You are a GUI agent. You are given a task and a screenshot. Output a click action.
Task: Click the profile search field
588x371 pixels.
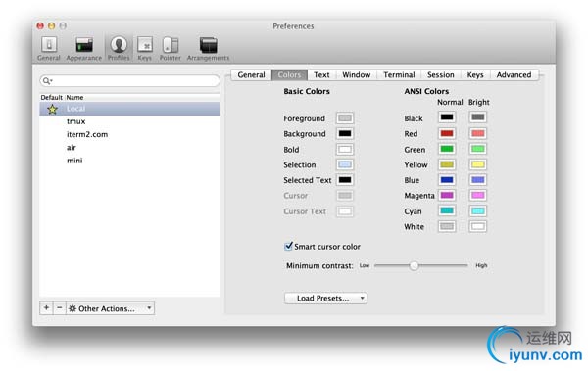pyautogui.click(x=129, y=80)
